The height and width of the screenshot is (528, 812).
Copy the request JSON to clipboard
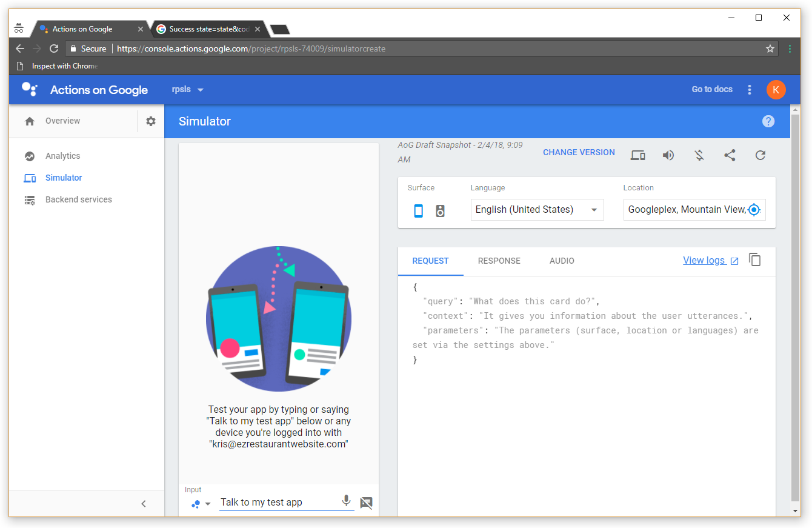pyautogui.click(x=754, y=260)
